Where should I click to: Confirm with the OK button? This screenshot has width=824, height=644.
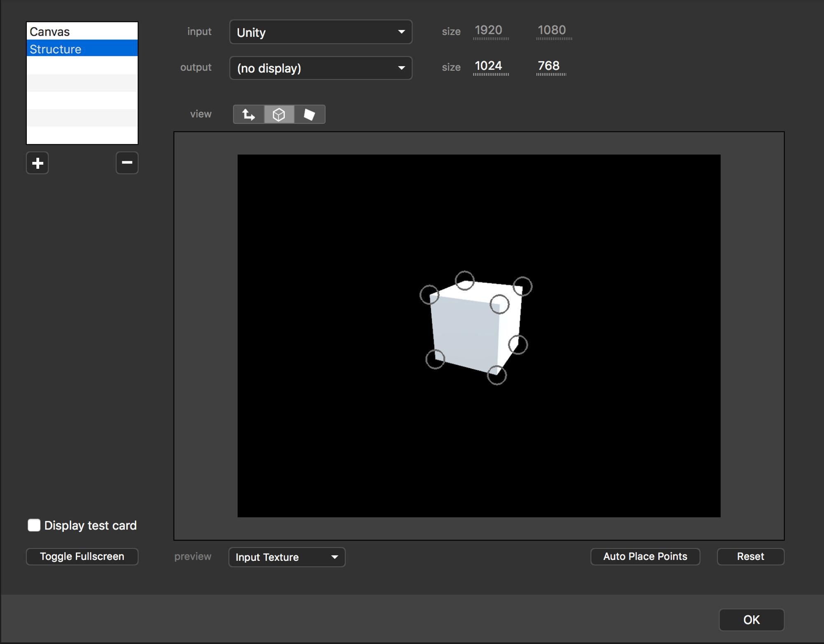(751, 620)
